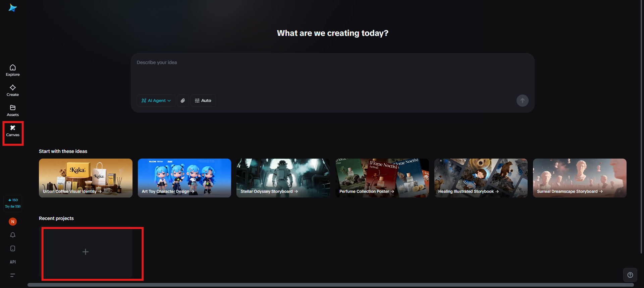Open Stellar Odyssey Storyboard idea
Viewport: 644px width, 288px height.
tap(283, 178)
